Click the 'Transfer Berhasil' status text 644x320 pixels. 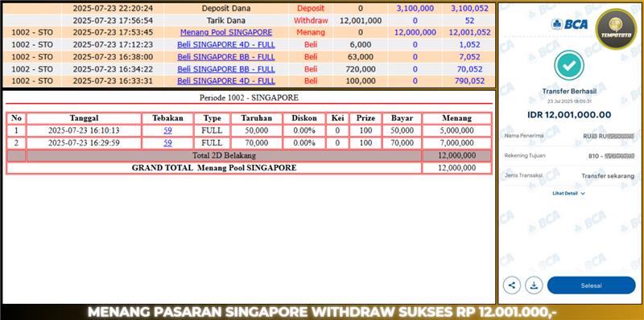click(569, 92)
